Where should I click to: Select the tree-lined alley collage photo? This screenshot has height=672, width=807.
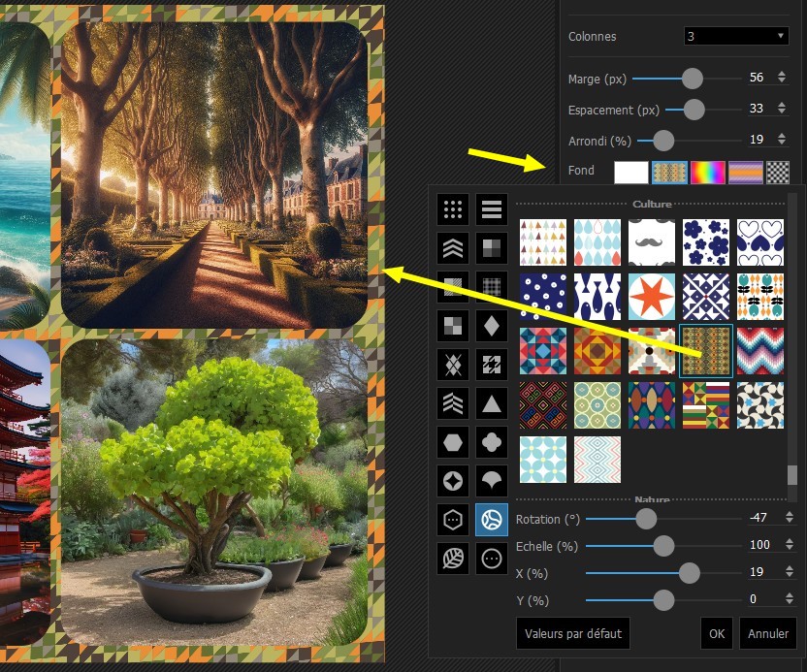[x=214, y=176]
